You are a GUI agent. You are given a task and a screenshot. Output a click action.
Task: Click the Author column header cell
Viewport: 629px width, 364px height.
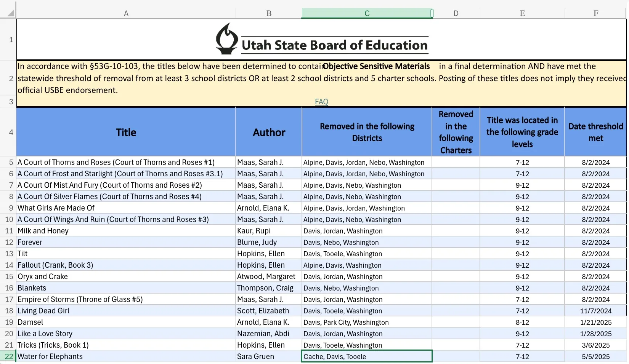(x=269, y=132)
